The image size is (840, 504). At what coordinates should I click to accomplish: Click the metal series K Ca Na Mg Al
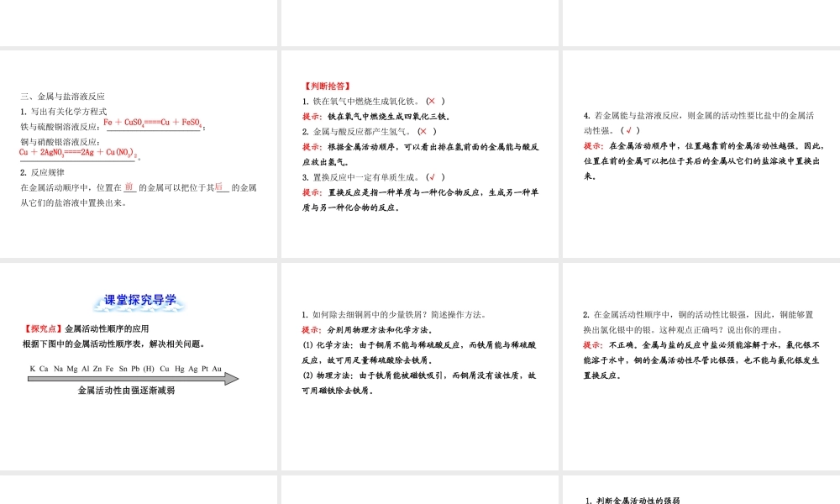(x=125, y=369)
